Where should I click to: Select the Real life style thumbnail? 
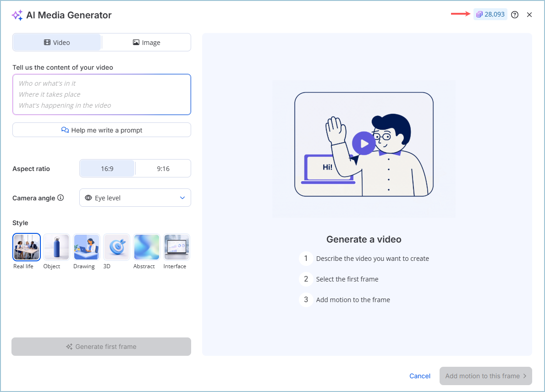27,247
